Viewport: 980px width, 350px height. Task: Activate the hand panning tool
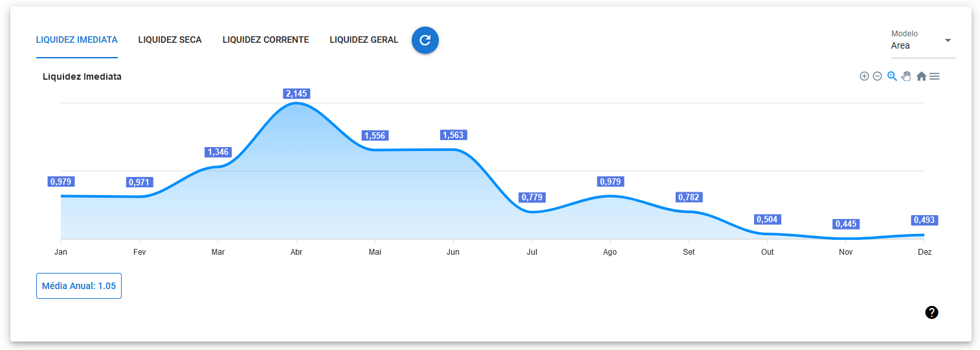[906, 76]
